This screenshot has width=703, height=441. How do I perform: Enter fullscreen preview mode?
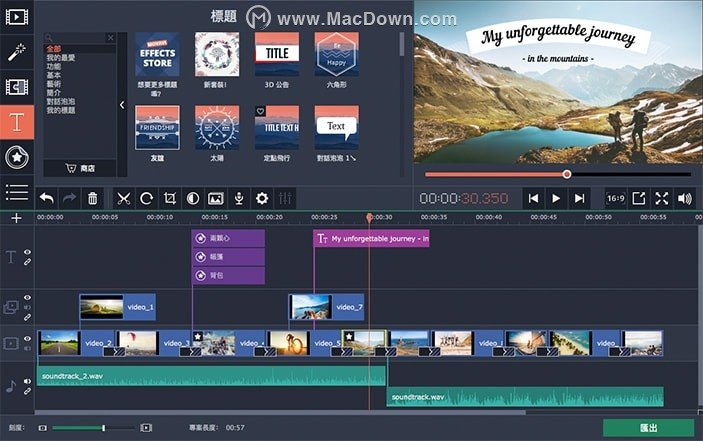point(662,198)
